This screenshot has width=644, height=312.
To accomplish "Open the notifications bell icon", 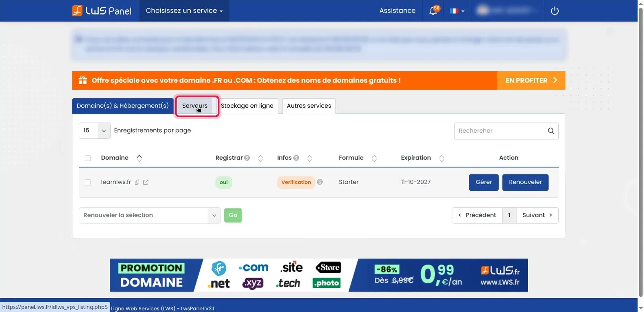I will tap(434, 10).
